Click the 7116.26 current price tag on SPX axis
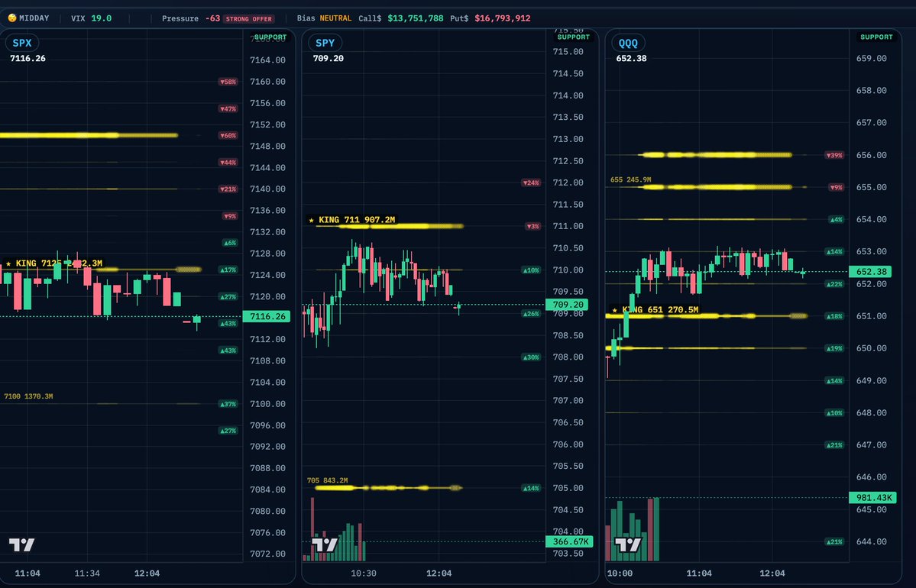Image resolution: width=916 pixels, height=588 pixels. tap(267, 316)
